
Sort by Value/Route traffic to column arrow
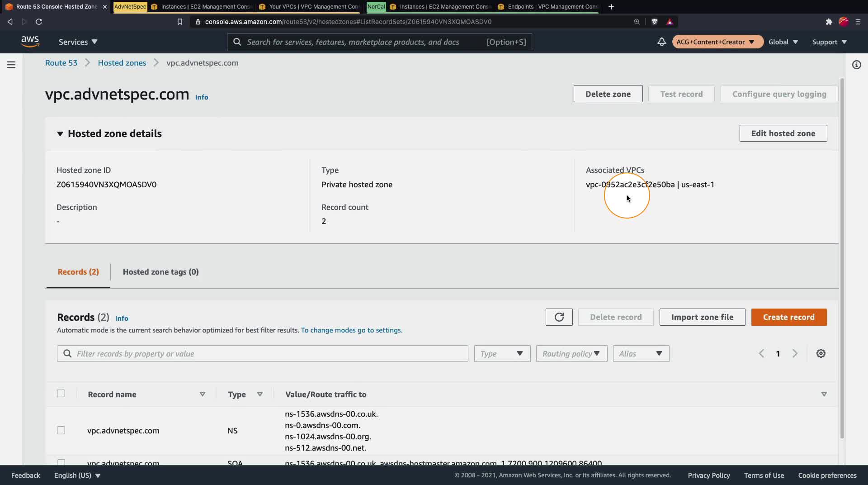(x=824, y=394)
